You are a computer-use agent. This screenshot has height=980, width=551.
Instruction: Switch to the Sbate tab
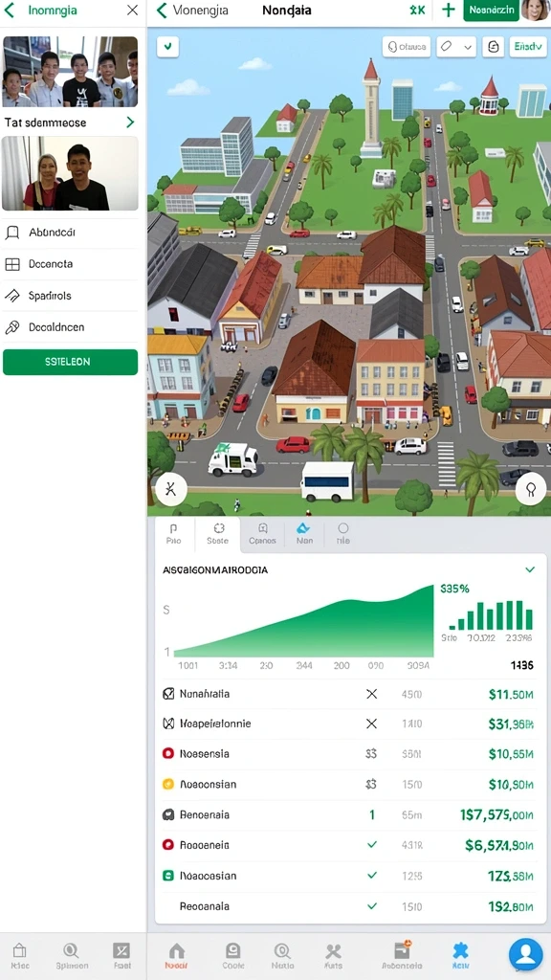coord(217,534)
